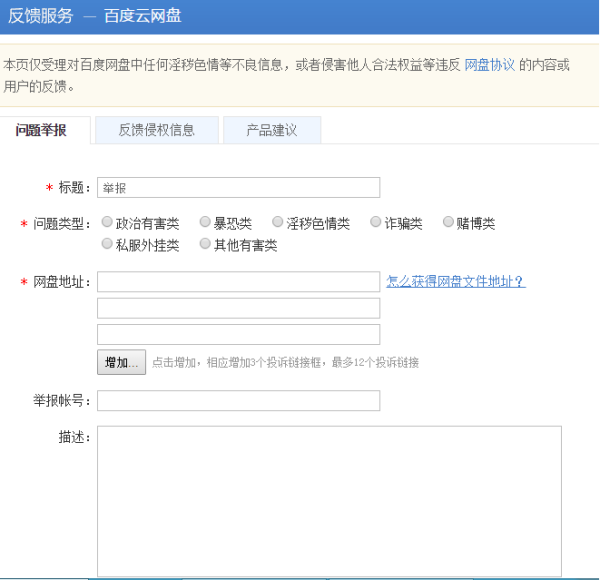Viewport: 600px width, 580px height.
Task: Select the 政治有害类 radio button
Action: (108, 223)
